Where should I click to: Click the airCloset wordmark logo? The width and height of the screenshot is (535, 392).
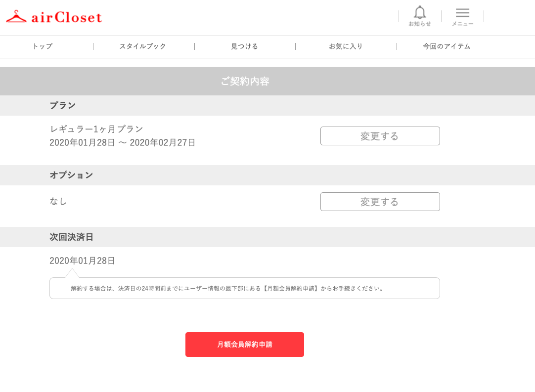pyautogui.click(x=67, y=17)
